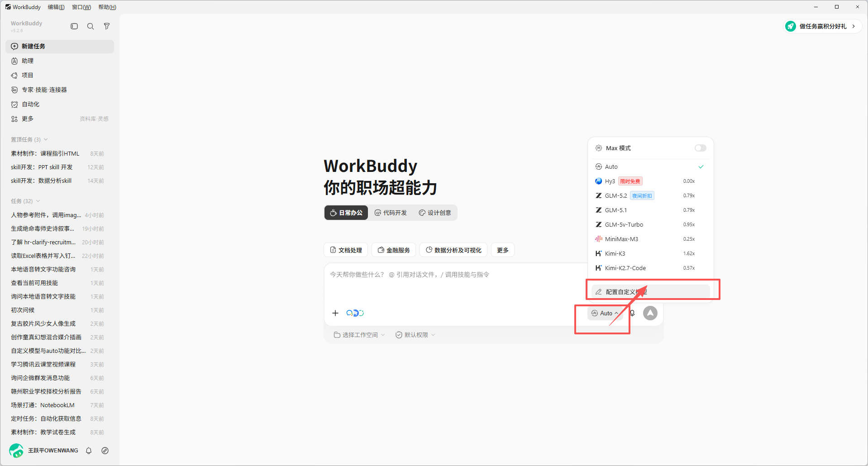Image resolution: width=868 pixels, height=466 pixels.
Task: Click the 文档处理 button
Action: coord(346,250)
